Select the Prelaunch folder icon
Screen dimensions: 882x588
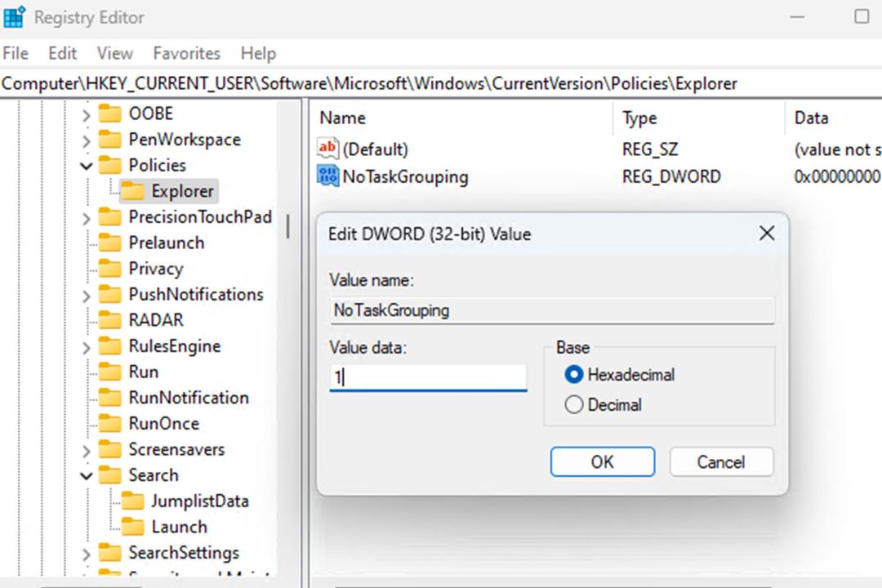point(110,243)
